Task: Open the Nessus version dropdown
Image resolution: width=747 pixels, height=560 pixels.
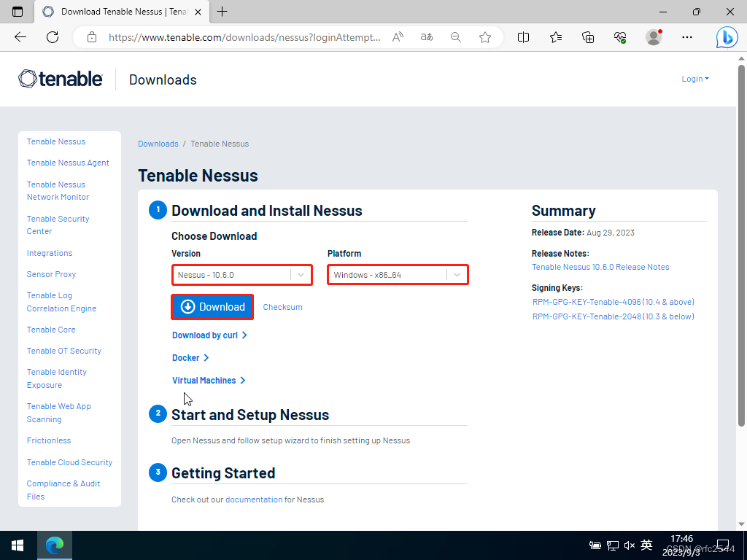Action: [242, 275]
